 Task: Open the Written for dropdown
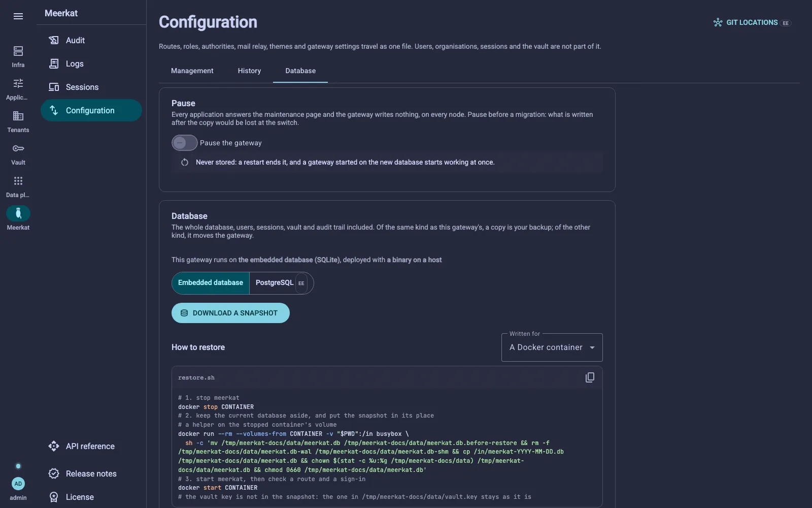point(552,347)
